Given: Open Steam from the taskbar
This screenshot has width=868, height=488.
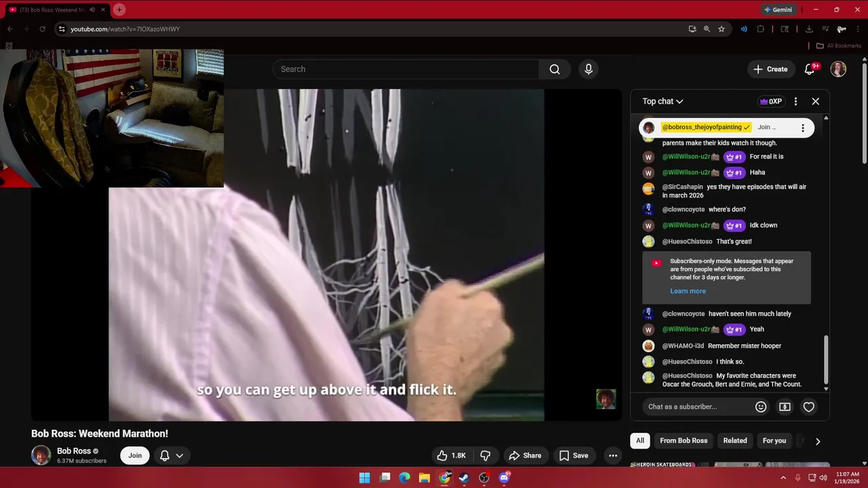Looking at the screenshot, I should pos(464,478).
